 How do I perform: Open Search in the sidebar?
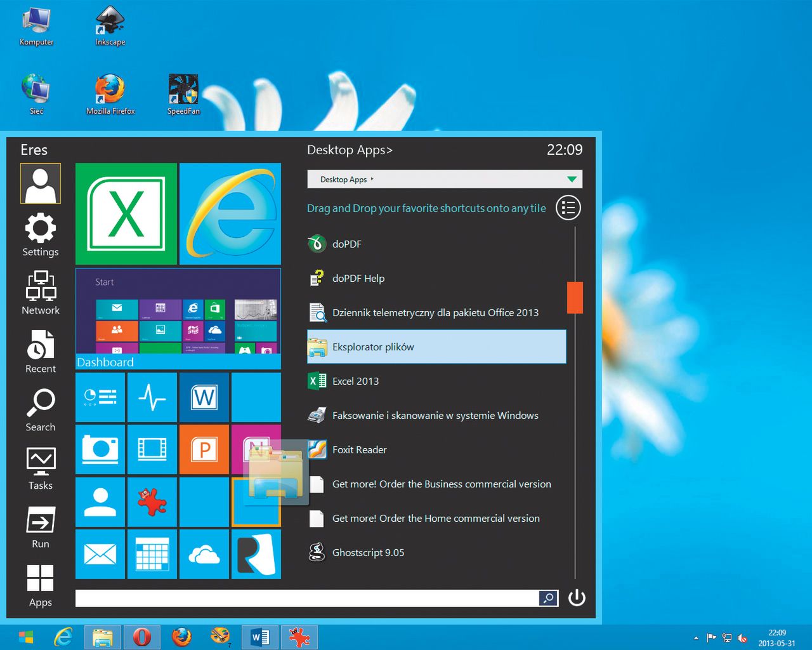pos(41,410)
